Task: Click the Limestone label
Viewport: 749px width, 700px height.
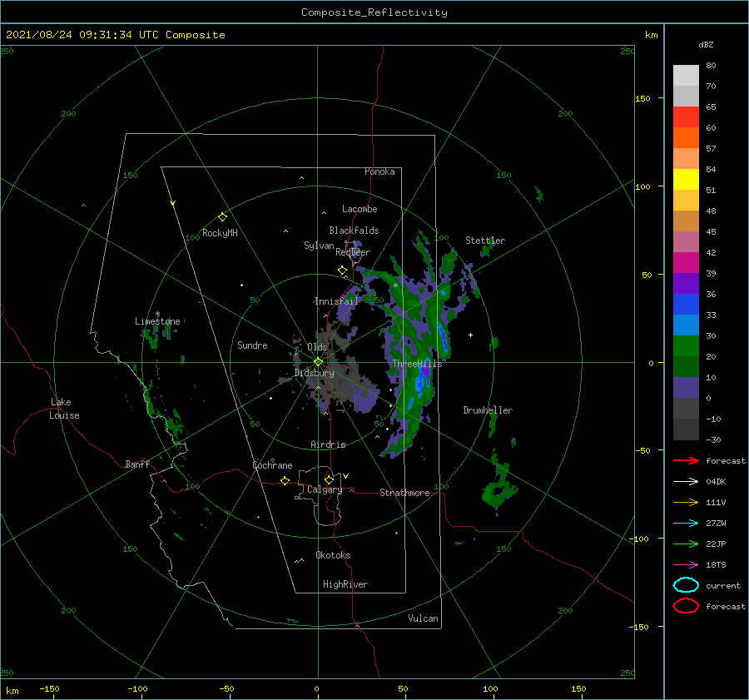Action: [157, 321]
